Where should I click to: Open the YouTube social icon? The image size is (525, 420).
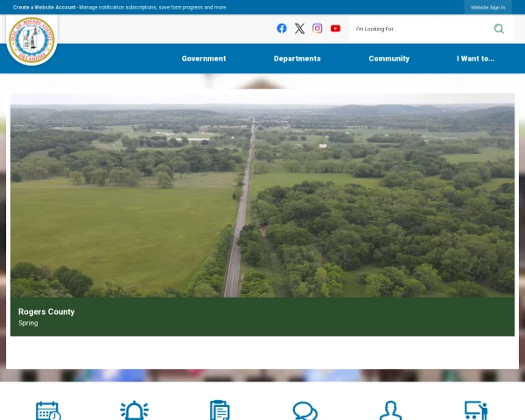click(335, 28)
